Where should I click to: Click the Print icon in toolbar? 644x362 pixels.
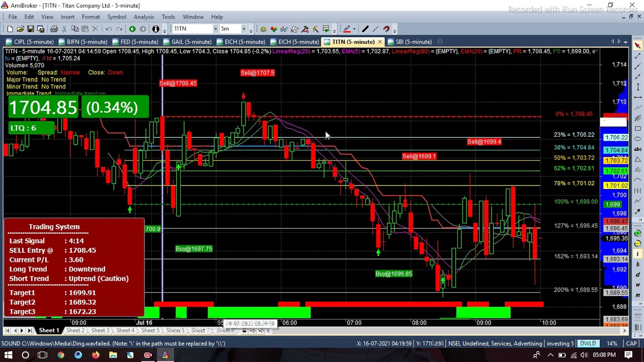54,29
